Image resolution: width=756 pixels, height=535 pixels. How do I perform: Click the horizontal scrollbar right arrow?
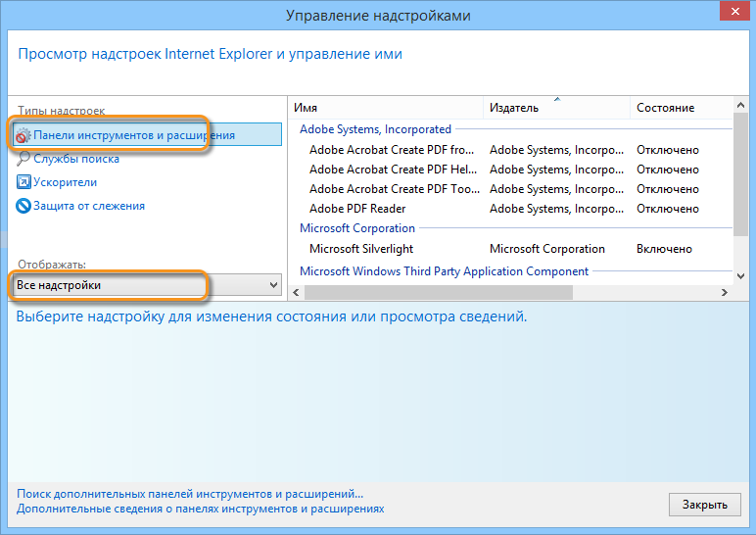[725, 292]
